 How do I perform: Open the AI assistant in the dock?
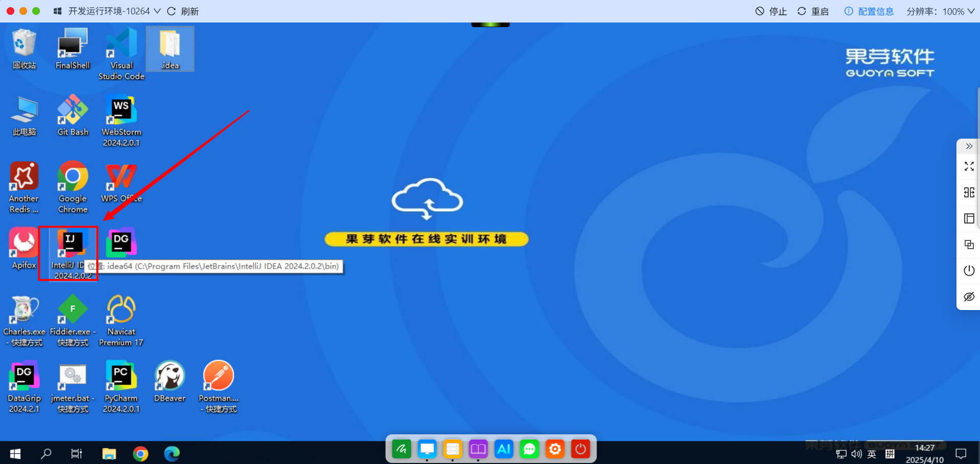click(x=504, y=449)
